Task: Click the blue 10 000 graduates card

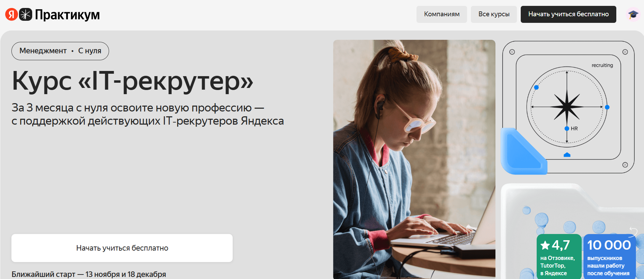Action: point(609,256)
